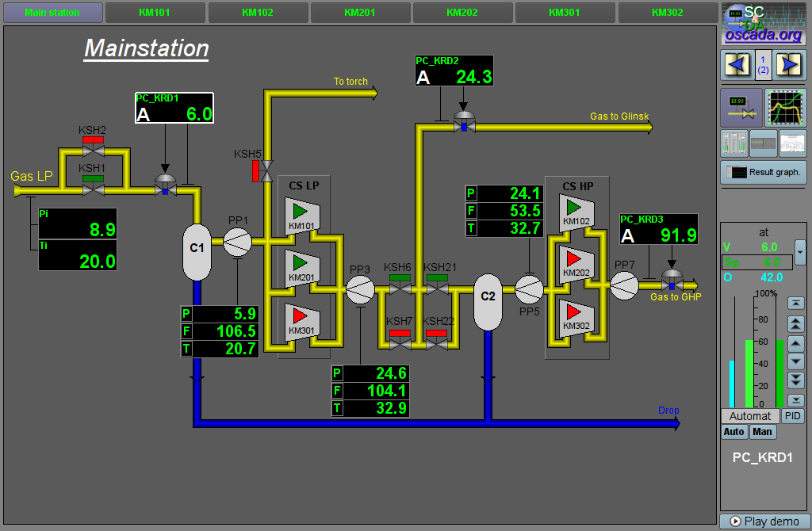
Task: Switch regulator to Auto mode
Action: [733, 432]
